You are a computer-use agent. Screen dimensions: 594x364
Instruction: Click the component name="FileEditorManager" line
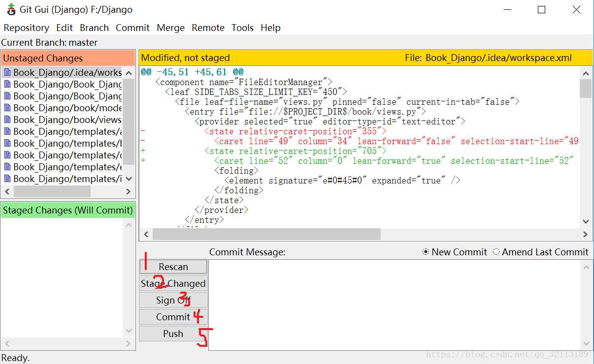pos(244,82)
